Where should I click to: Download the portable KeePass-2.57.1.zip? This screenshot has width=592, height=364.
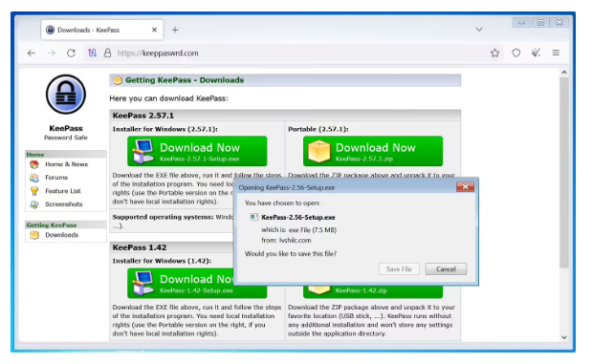pos(373,151)
